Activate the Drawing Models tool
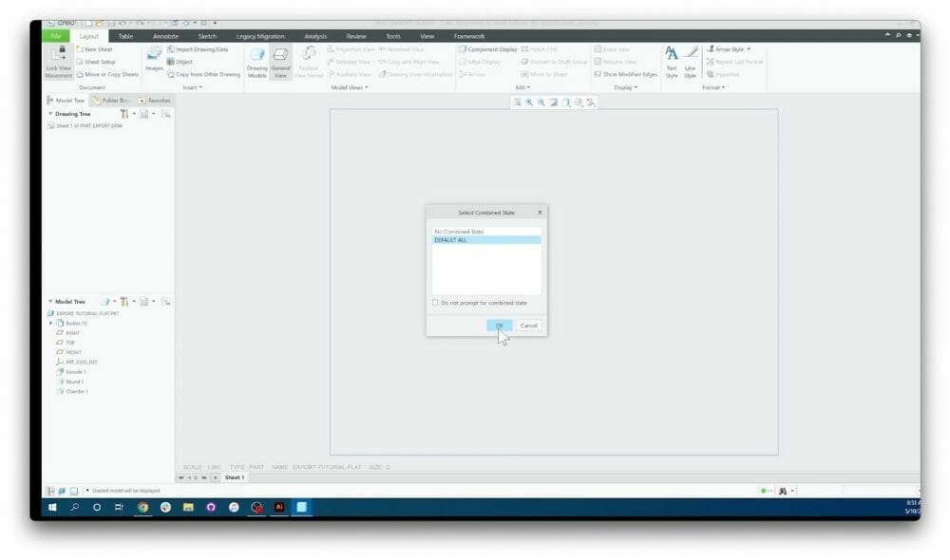The height and width of the screenshot is (560, 950). [x=257, y=62]
